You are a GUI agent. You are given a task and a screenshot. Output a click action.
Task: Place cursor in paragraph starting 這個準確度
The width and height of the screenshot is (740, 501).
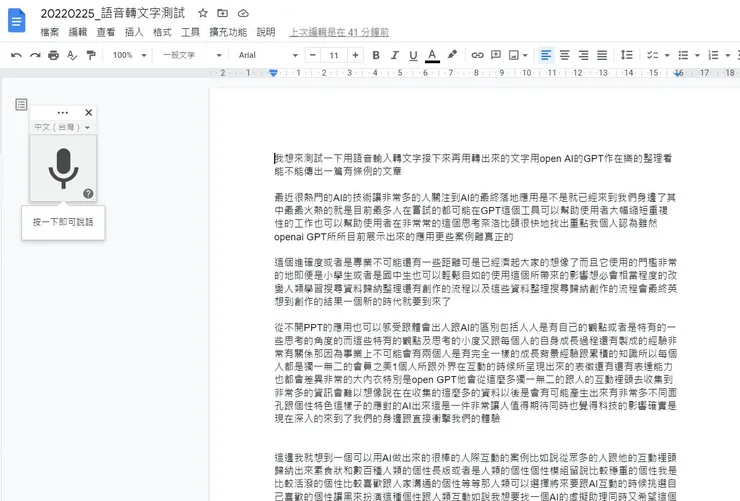pyautogui.click(x=475, y=282)
